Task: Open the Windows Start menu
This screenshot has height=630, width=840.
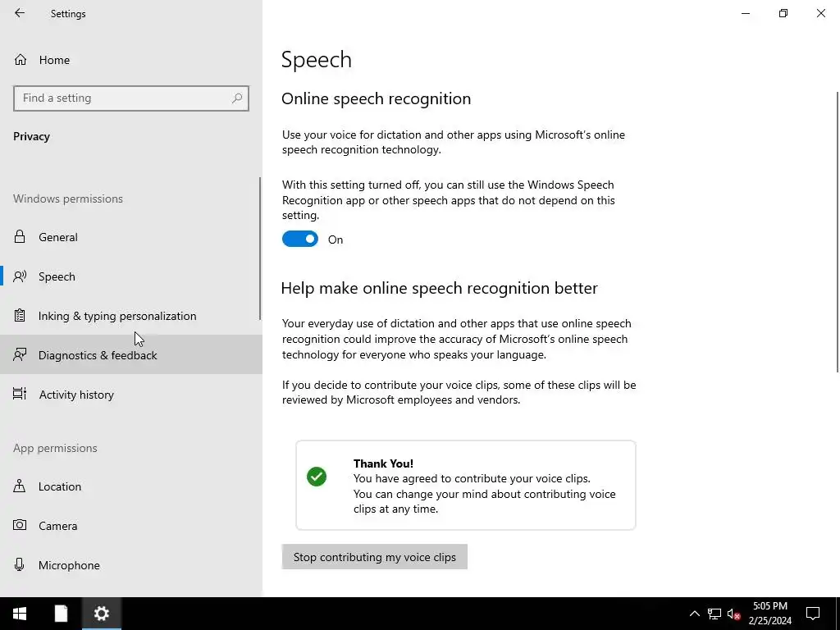Action: coord(20,614)
